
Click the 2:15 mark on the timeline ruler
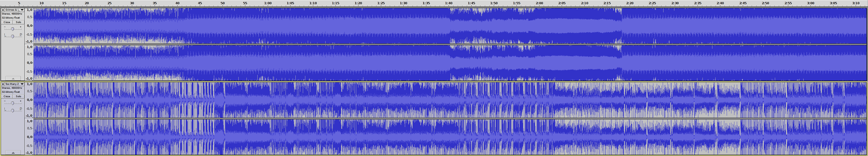(x=607, y=3)
